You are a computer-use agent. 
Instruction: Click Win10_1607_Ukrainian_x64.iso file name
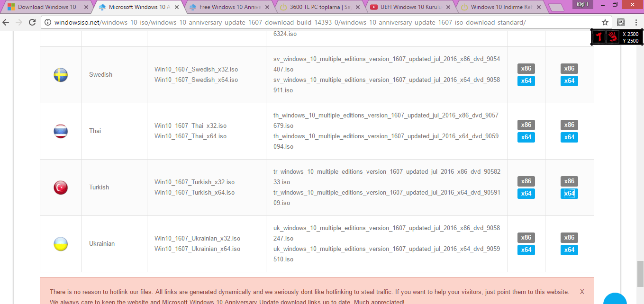(x=198, y=249)
